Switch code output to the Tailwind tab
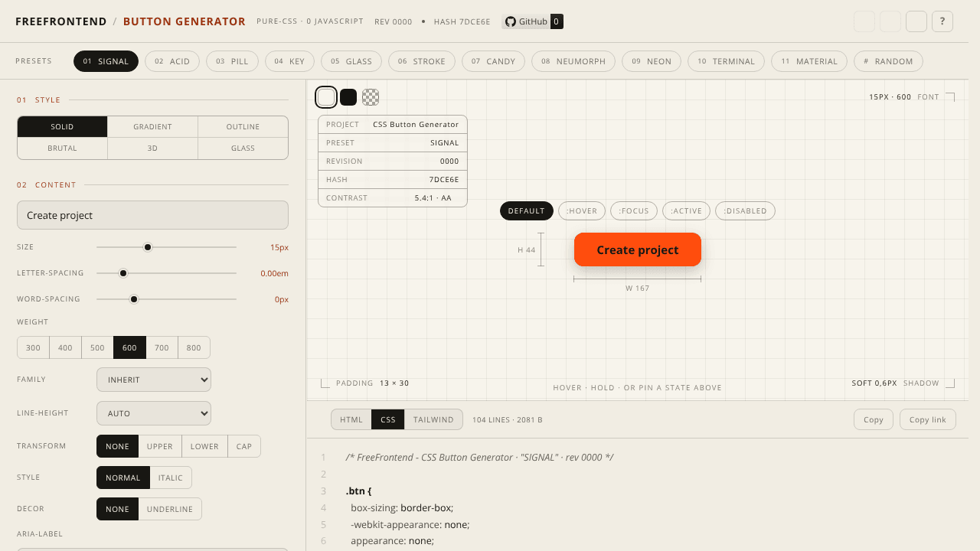 pos(433,419)
